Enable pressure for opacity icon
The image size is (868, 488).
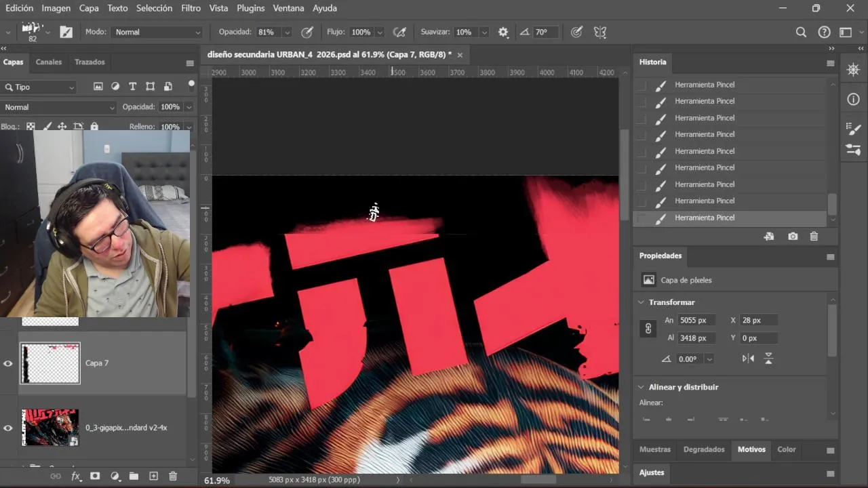click(x=307, y=32)
